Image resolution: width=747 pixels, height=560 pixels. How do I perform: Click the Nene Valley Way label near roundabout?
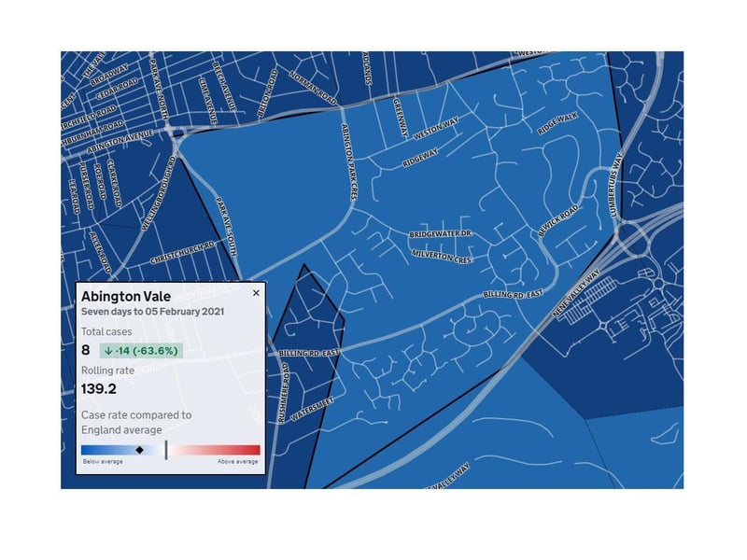tap(575, 293)
